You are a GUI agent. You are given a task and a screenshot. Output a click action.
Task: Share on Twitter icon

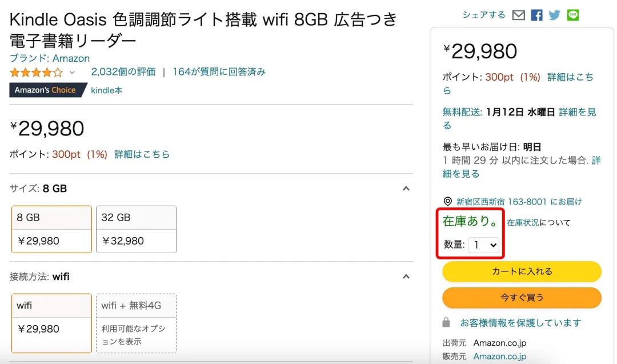(x=554, y=15)
